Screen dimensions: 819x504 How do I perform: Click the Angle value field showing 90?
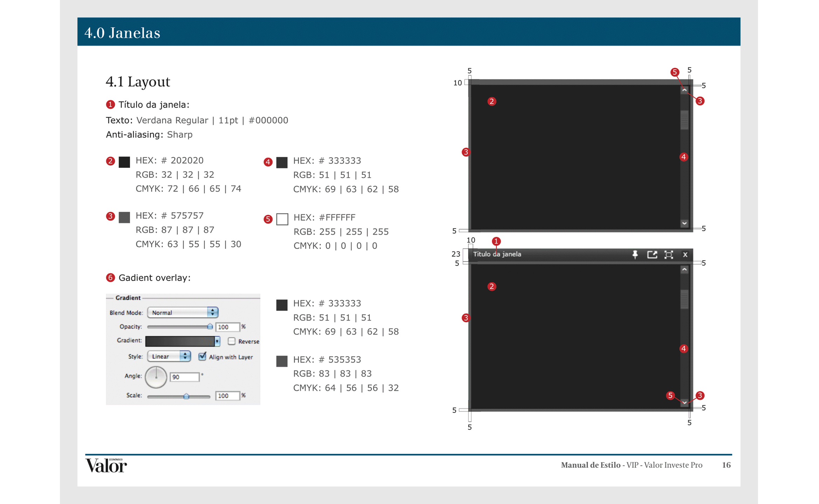tap(185, 377)
